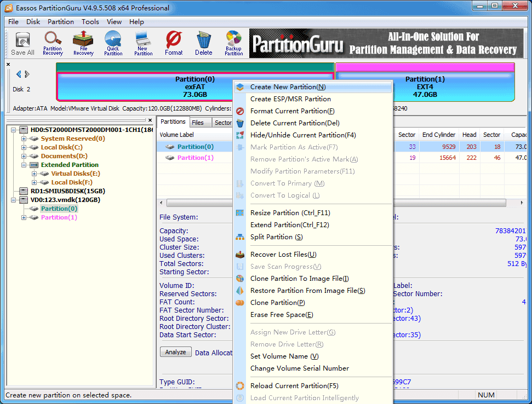Click PartitionGuru banner advertisement
Screen dimensions: 532x404
[386, 43]
